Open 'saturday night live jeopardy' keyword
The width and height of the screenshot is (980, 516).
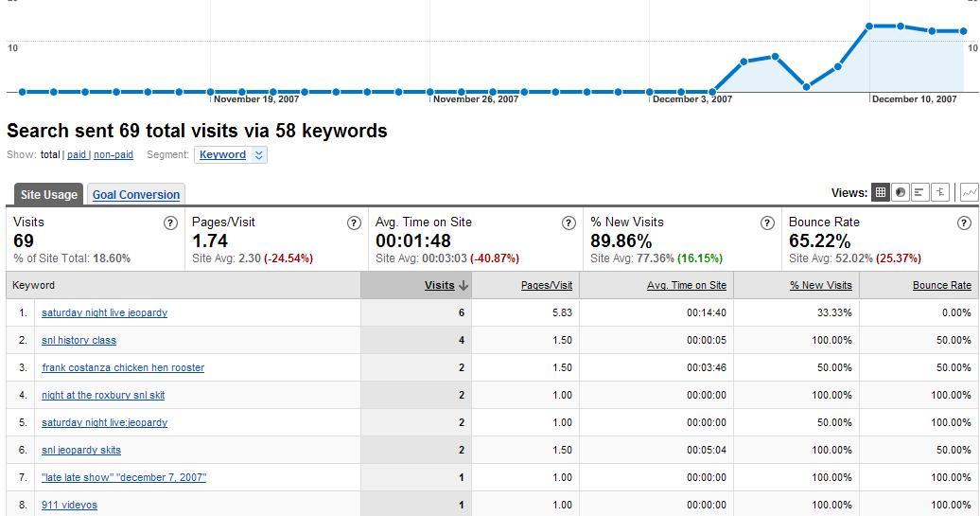tap(104, 312)
